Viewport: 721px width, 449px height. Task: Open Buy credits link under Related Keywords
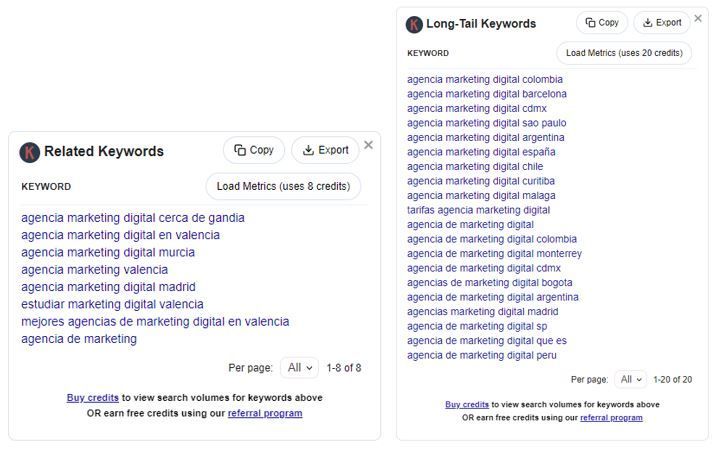click(x=92, y=397)
